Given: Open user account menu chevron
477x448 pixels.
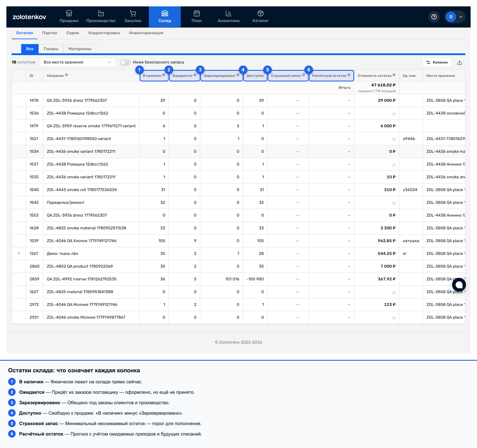Looking at the screenshot, I should pos(460,17).
